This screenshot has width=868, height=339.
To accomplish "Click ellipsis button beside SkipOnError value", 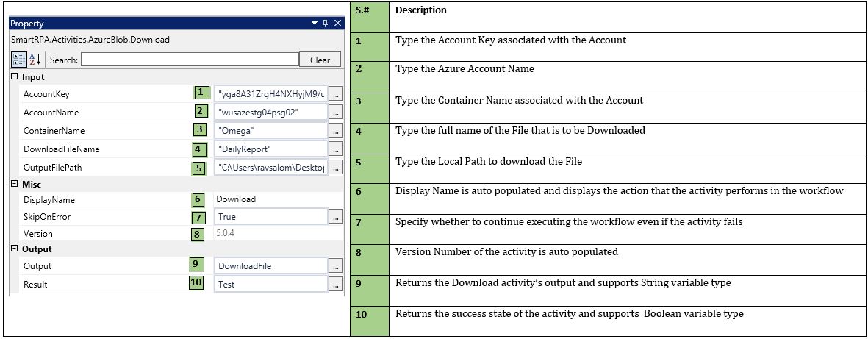I will pyautogui.click(x=336, y=217).
